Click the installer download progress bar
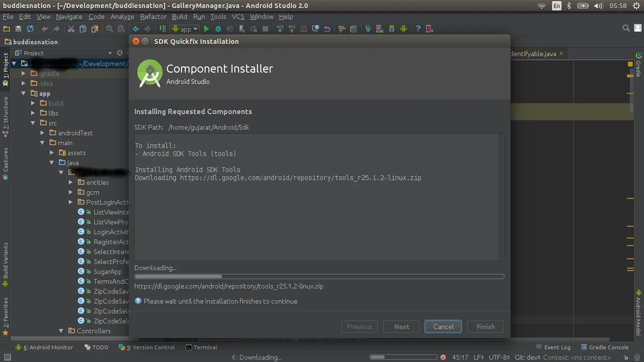This screenshot has width=644, height=362. pos(319,277)
